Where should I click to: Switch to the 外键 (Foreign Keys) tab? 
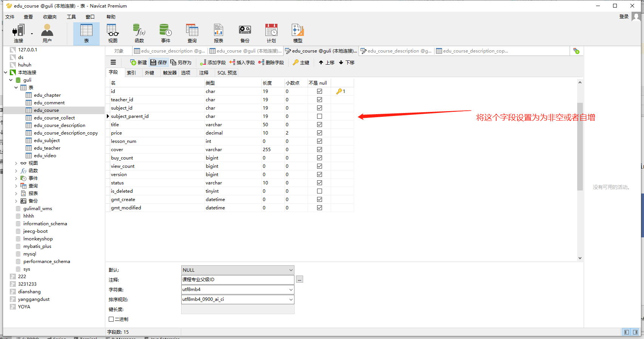pos(149,73)
